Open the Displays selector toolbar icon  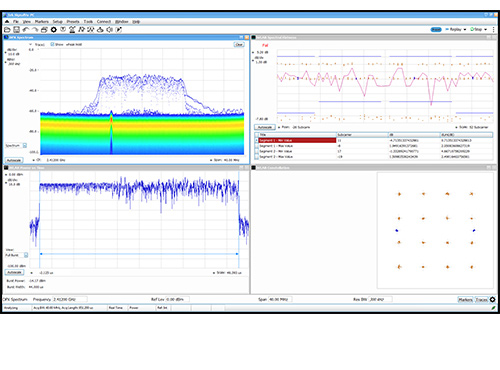click(44, 30)
